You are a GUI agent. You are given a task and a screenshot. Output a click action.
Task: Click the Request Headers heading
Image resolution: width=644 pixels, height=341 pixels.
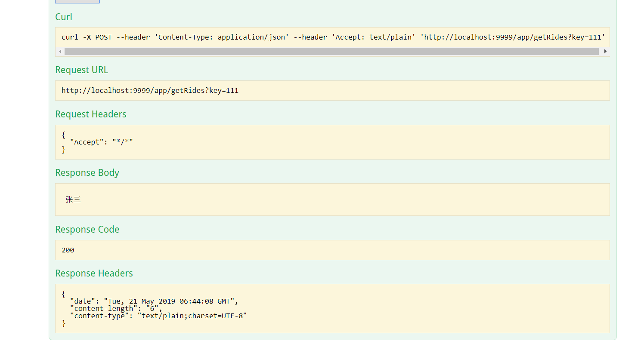(x=91, y=114)
